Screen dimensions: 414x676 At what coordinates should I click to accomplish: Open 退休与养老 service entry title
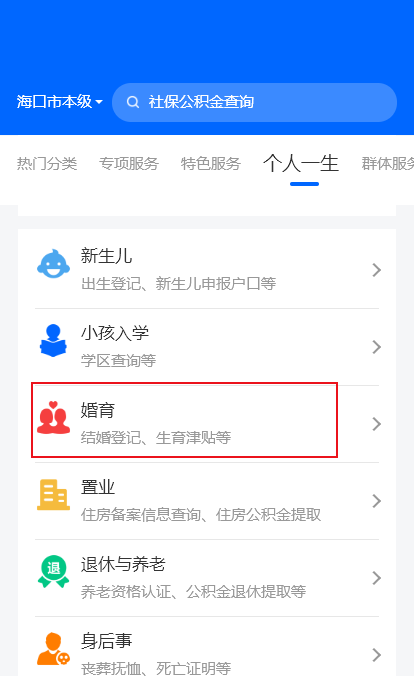[123, 564]
